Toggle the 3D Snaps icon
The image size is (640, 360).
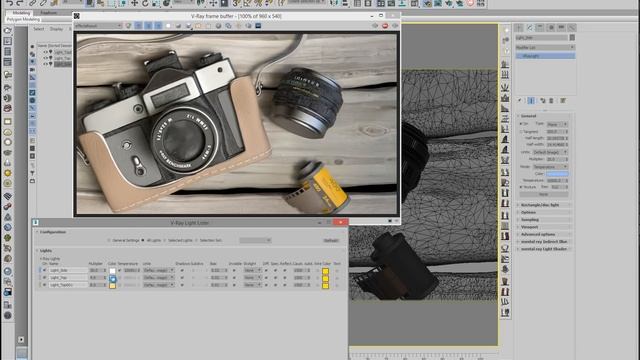point(236,3)
